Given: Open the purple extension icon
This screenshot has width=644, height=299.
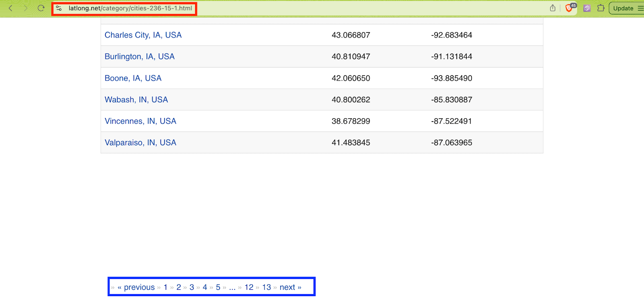Looking at the screenshot, I should pyautogui.click(x=587, y=8).
